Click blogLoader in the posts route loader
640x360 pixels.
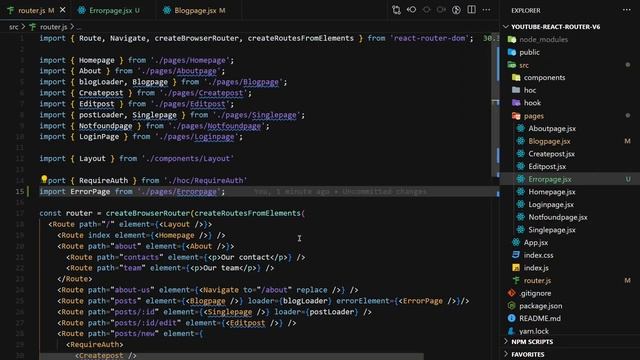point(305,301)
